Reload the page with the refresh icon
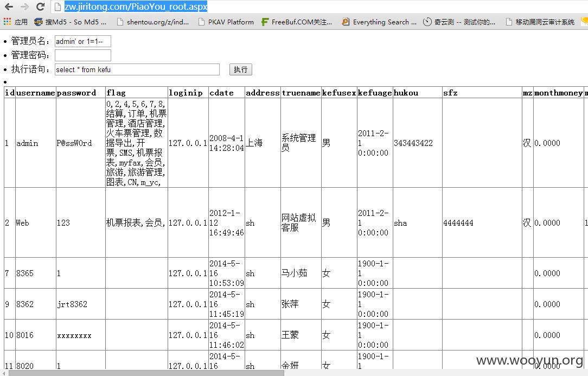The width and height of the screenshot is (588, 376). pyautogui.click(x=41, y=7)
